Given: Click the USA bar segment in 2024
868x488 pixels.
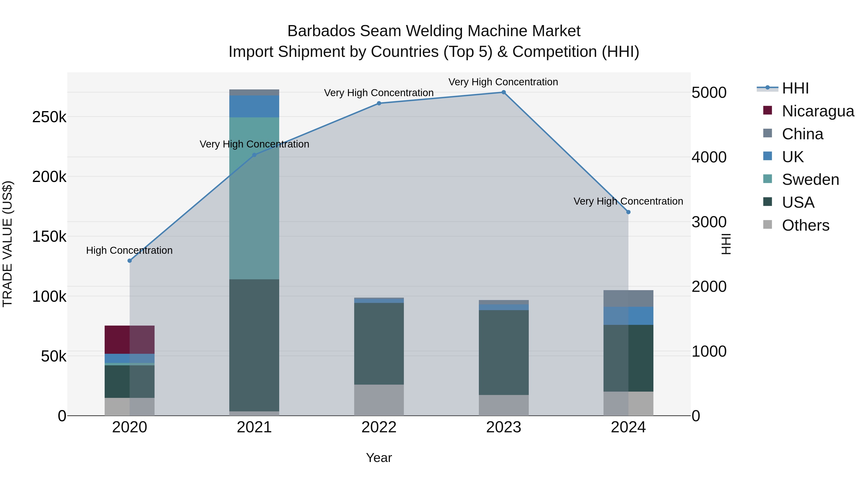Looking at the screenshot, I should tap(628, 358).
